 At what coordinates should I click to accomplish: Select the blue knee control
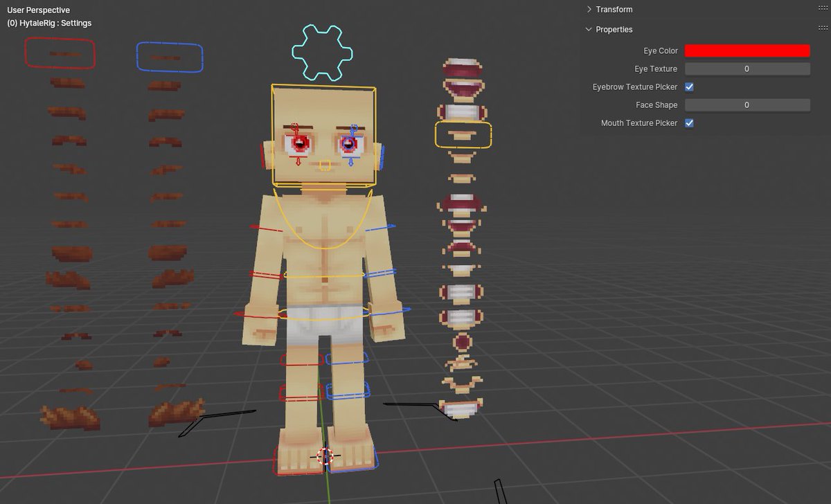(348, 391)
